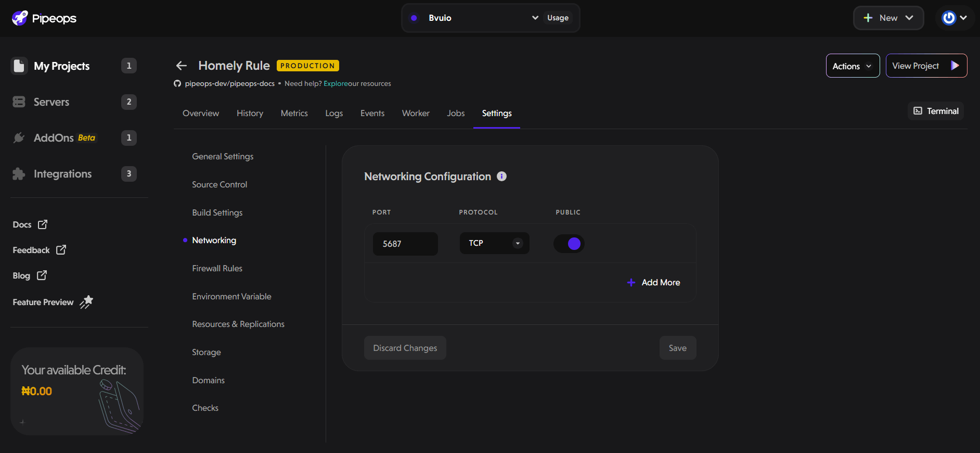Click the Integrations puzzle icon
The height and width of the screenshot is (453, 980).
(x=19, y=174)
